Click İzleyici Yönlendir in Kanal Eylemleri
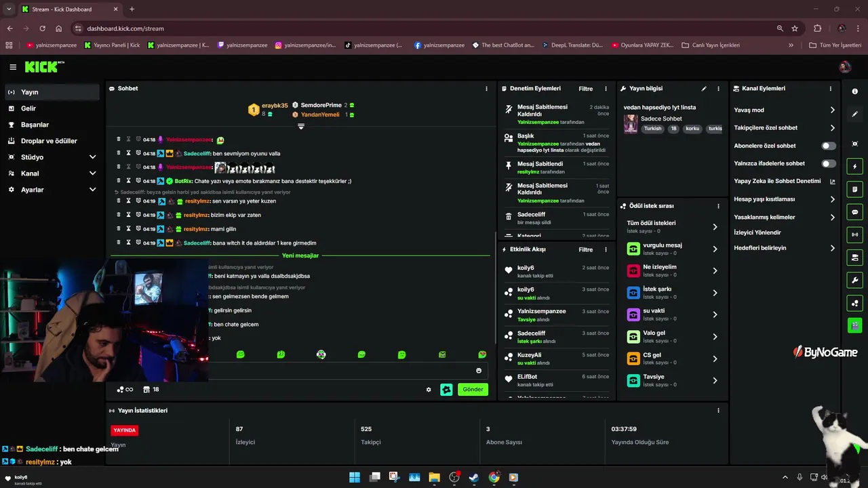The width and height of the screenshot is (868, 488). coord(757,232)
